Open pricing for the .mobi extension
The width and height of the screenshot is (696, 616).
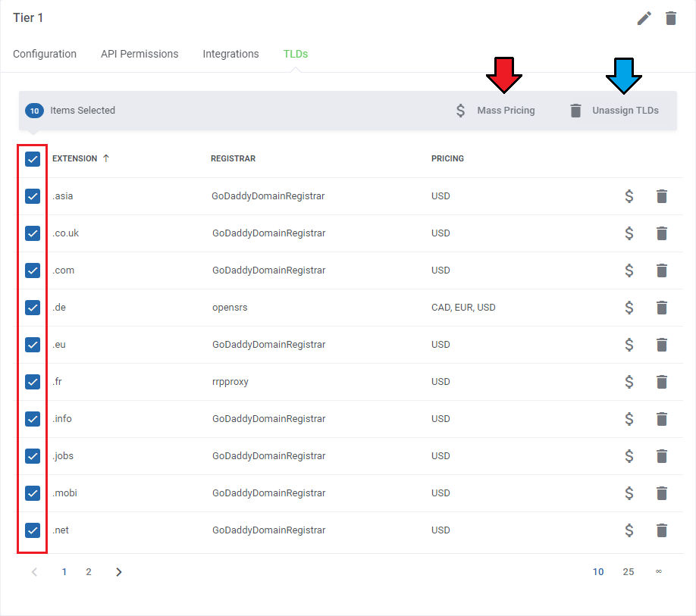click(x=629, y=493)
